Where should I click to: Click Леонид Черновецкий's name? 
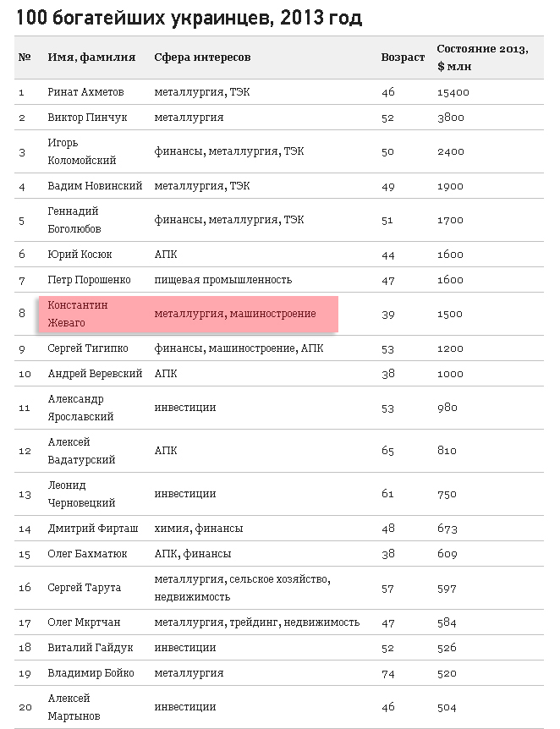[x=81, y=494]
